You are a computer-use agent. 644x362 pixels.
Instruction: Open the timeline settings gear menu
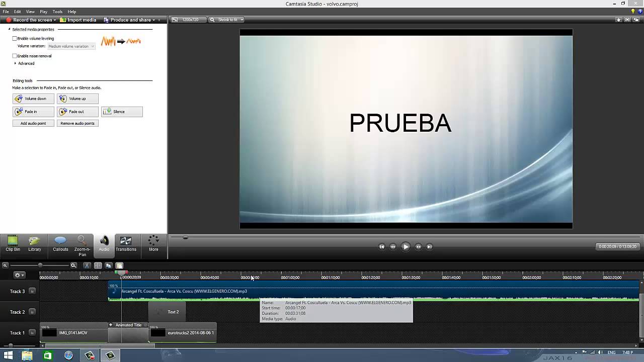19,275
